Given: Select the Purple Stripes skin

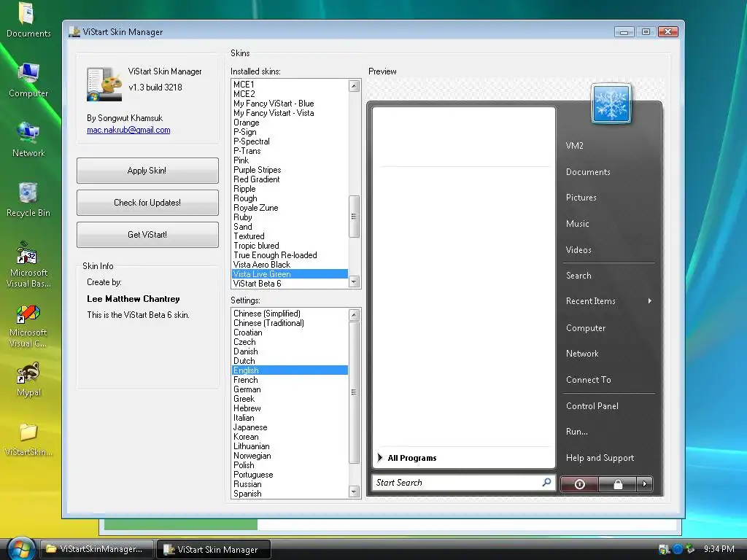Looking at the screenshot, I should [x=290, y=170].
